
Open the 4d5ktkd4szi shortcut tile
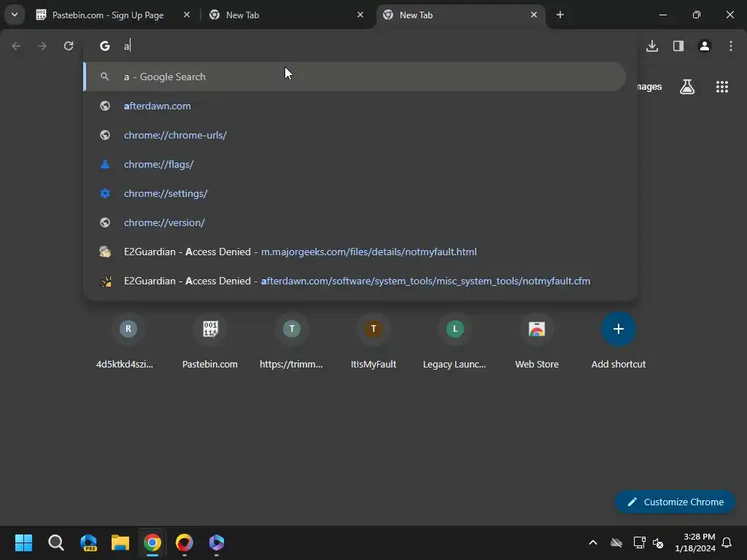[x=128, y=341]
